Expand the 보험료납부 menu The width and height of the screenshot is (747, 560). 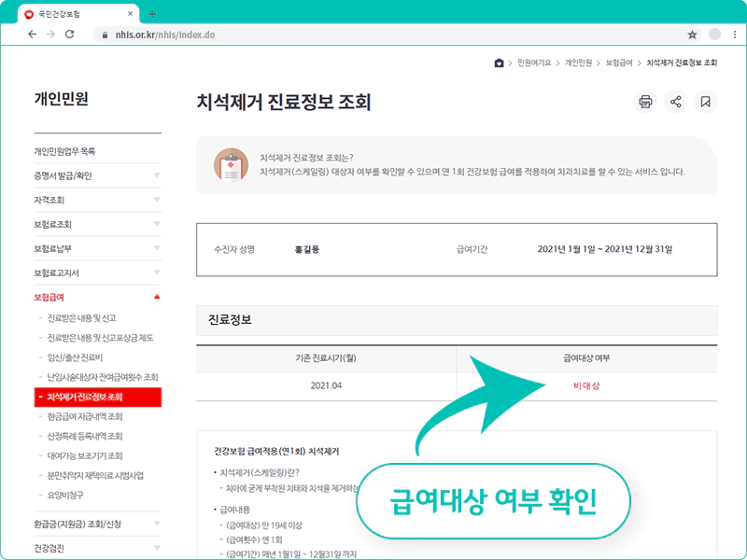click(x=98, y=248)
